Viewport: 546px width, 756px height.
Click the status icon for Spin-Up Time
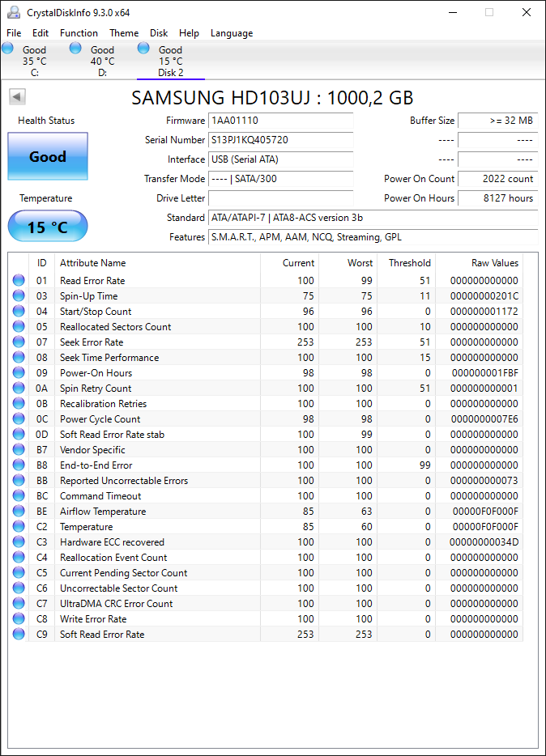[x=19, y=295]
